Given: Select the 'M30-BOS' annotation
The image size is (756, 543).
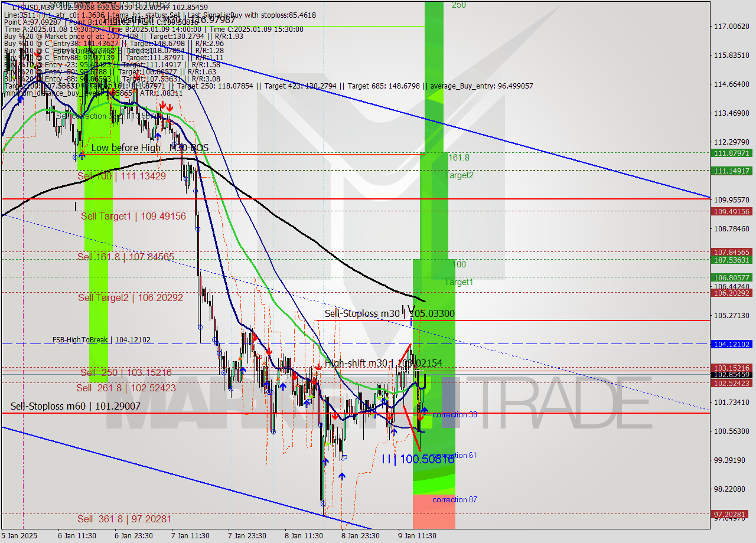Looking at the screenshot, I should click(x=189, y=148).
